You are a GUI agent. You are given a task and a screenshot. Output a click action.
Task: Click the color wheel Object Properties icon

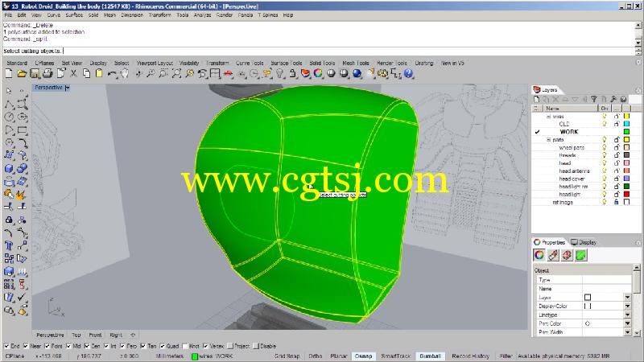318,73
